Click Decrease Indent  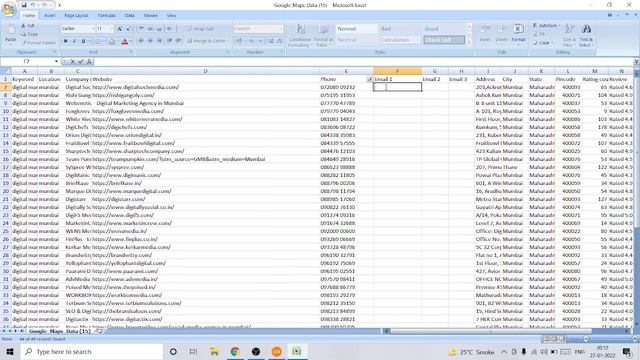point(169,41)
